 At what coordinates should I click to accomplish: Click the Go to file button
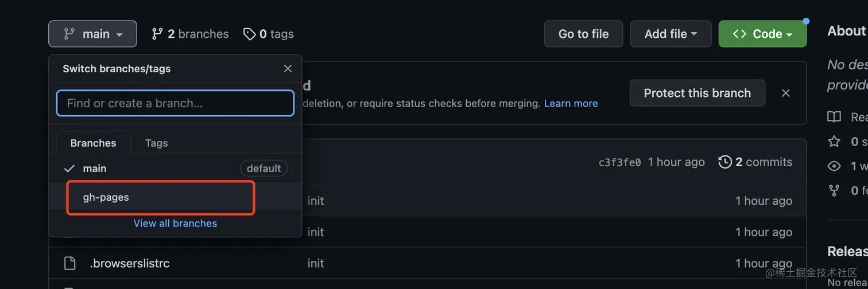click(583, 34)
